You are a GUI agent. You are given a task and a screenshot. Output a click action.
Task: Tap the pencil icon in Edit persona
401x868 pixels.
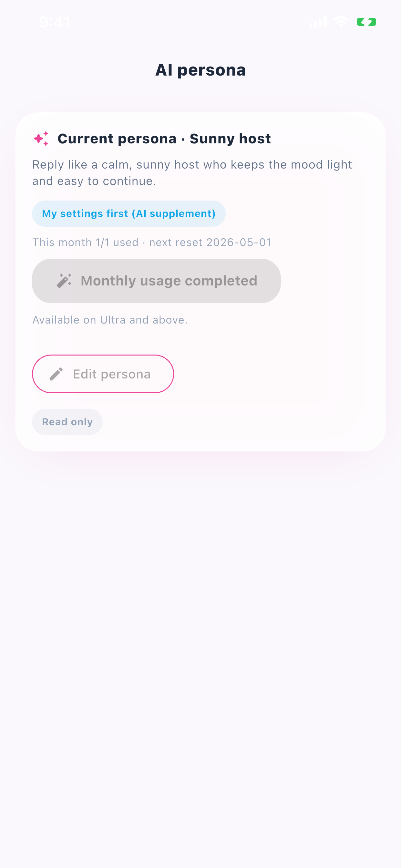[x=56, y=374]
